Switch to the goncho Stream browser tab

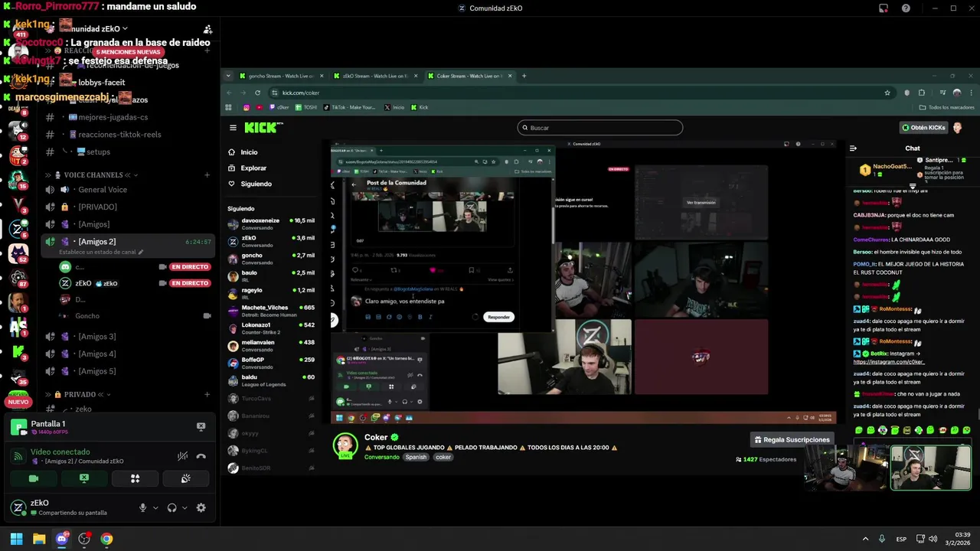(281, 76)
